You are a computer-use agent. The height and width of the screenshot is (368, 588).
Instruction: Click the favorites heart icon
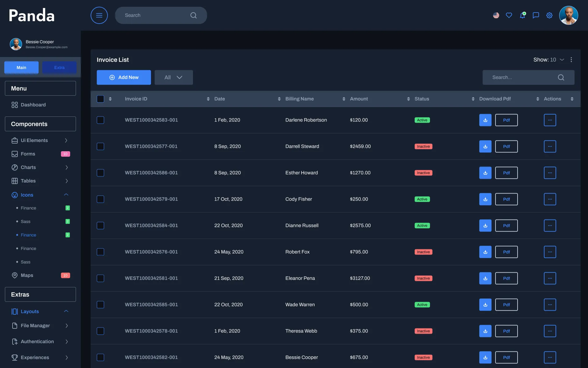509,15
